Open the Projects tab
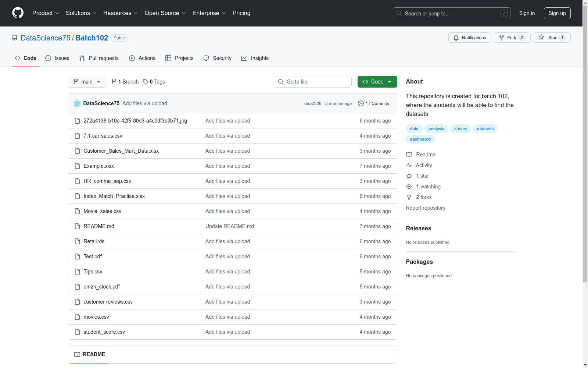588x368 pixels. coord(179,58)
